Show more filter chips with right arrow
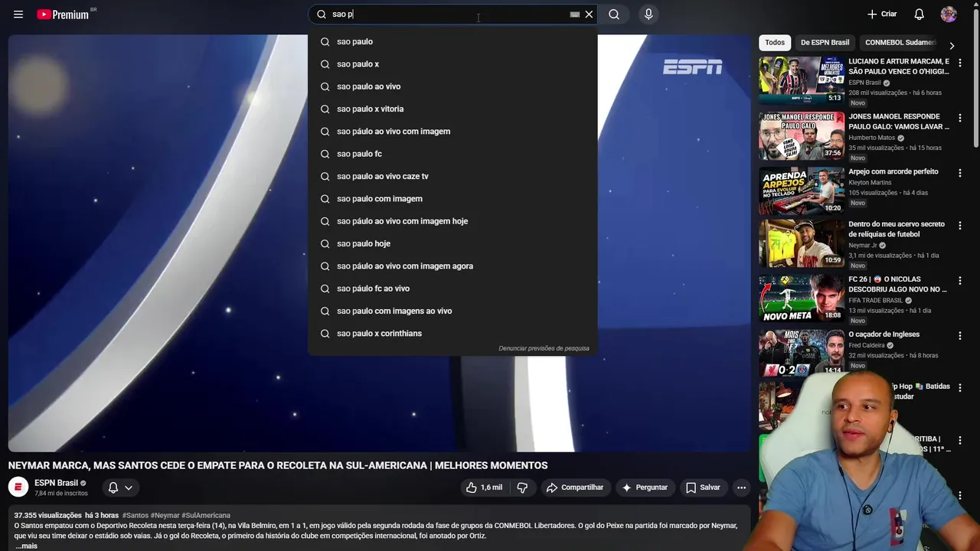980x551 pixels. click(952, 46)
